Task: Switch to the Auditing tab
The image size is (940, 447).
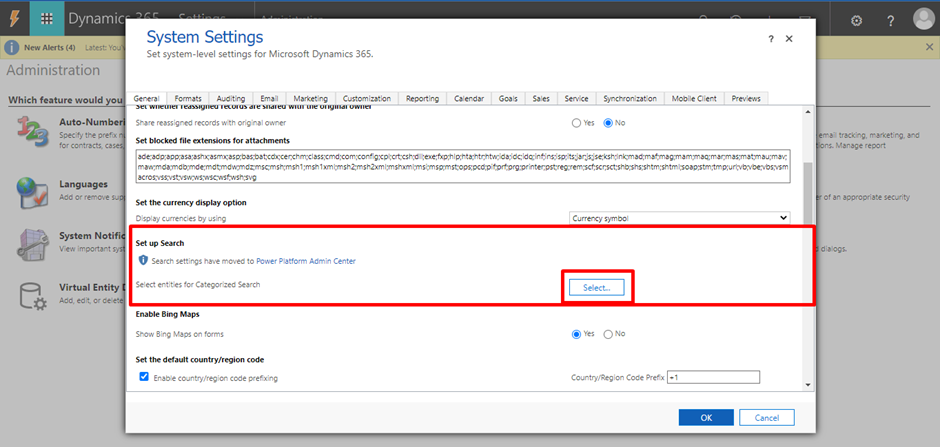Action: pos(231,98)
